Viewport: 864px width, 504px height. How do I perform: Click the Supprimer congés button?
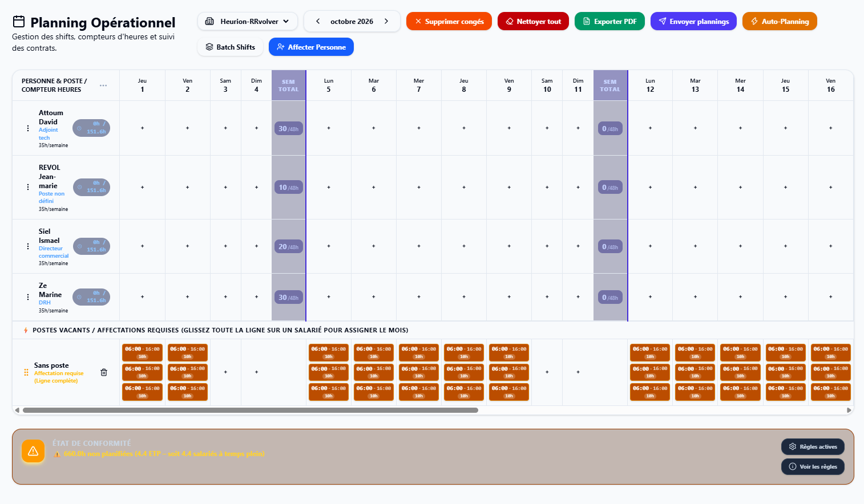[x=449, y=22]
